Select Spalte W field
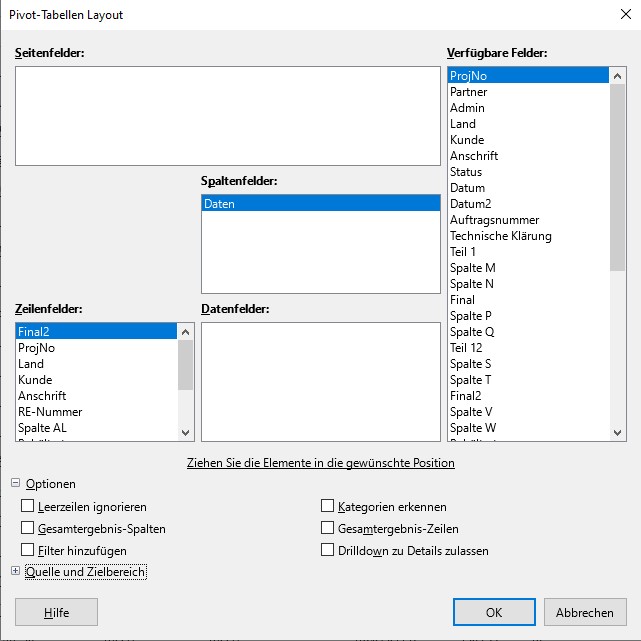The image size is (641, 641). pyautogui.click(x=528, y=427)
